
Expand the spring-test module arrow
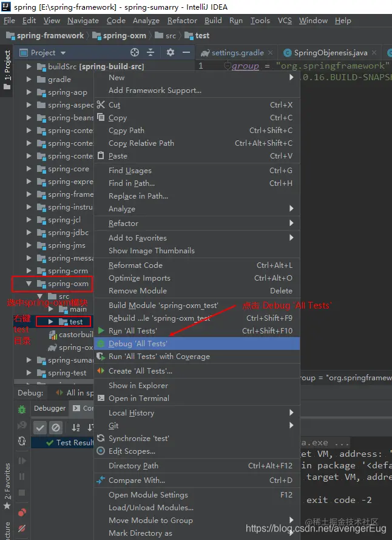[29, 373]
